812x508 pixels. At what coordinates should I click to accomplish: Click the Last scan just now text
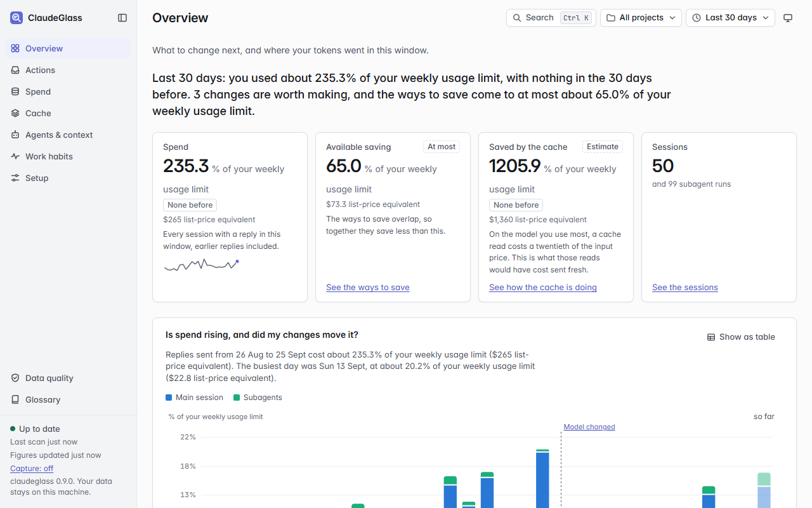[44, 442]
